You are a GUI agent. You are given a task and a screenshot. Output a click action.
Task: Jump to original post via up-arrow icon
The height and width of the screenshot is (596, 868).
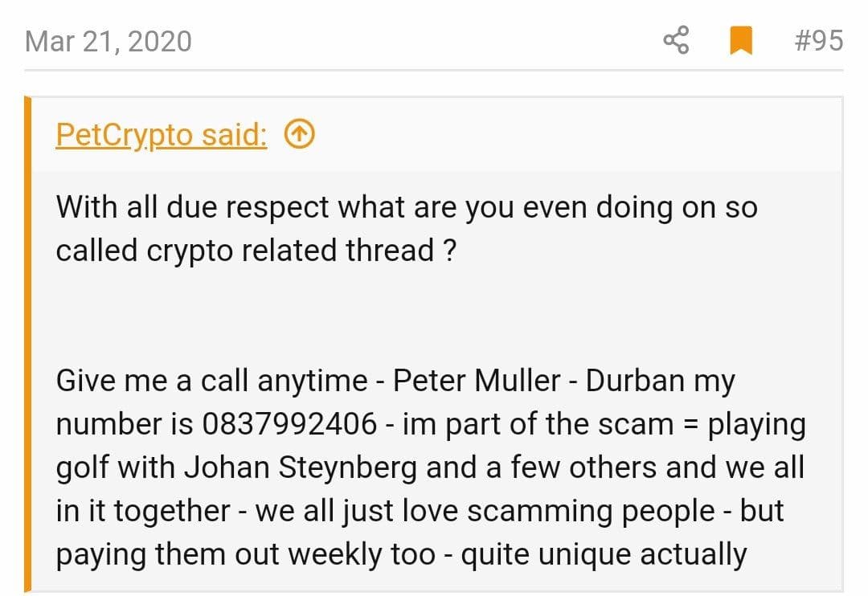(x=300, y=136)
